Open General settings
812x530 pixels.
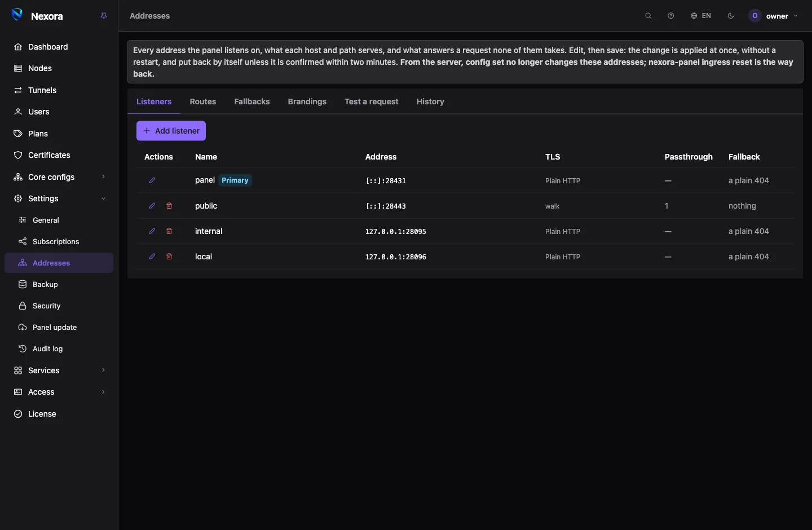click(59, 220)
